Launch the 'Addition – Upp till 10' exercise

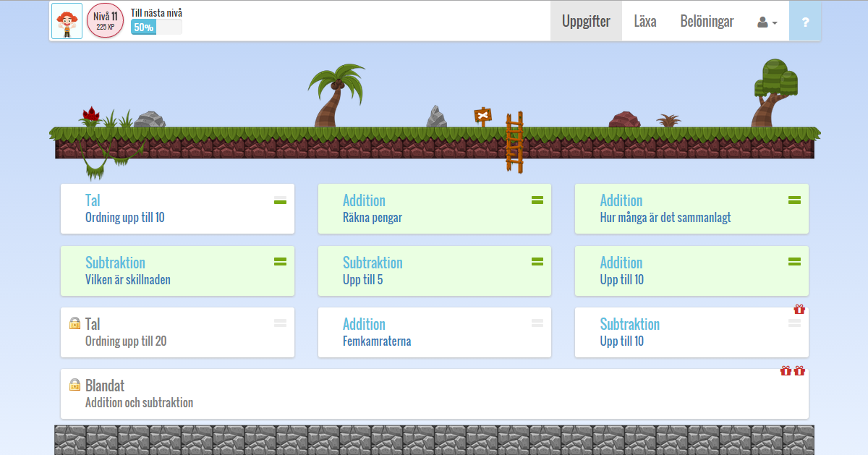click(x=692, y=271)
